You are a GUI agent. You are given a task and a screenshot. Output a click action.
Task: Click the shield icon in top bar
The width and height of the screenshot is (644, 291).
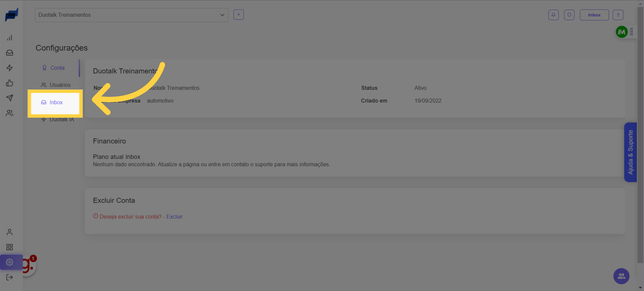coord(569,15)
